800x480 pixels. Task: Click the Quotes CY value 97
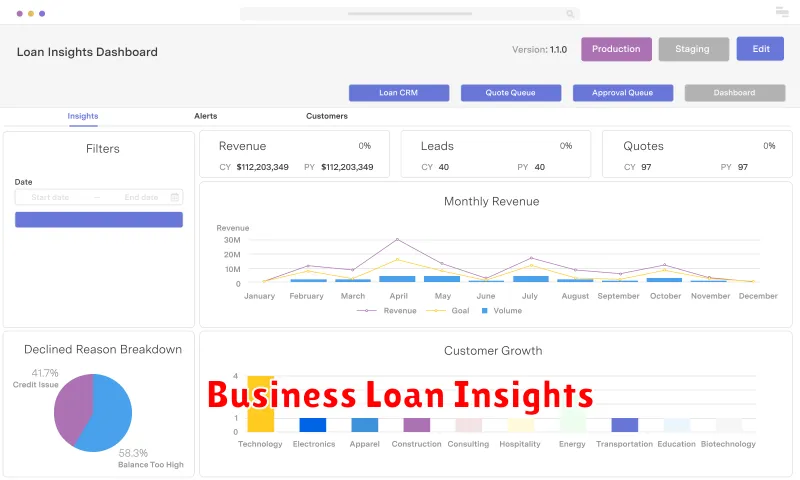point(646,167)
